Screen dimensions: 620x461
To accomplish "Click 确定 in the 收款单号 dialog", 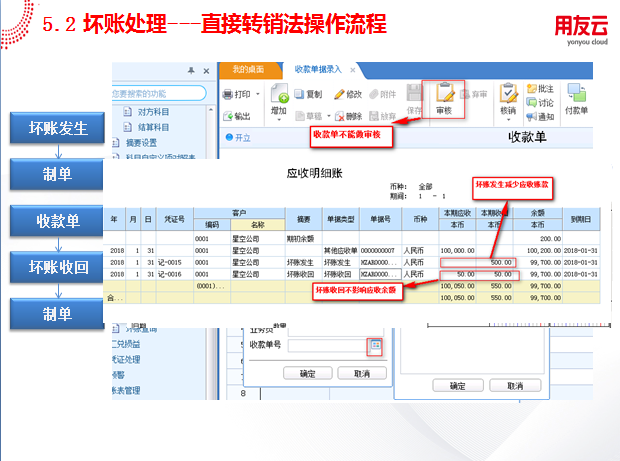I will 308,374.
